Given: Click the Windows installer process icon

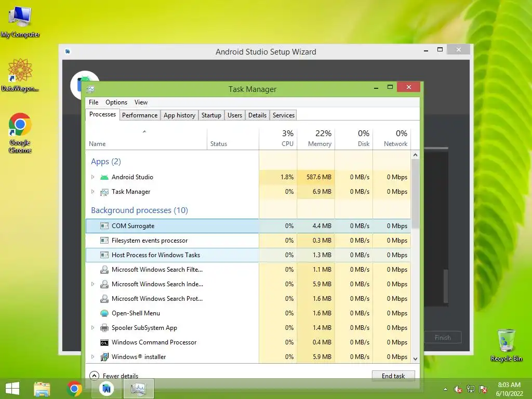Looking at the screenshot, I should click(104, 357).
